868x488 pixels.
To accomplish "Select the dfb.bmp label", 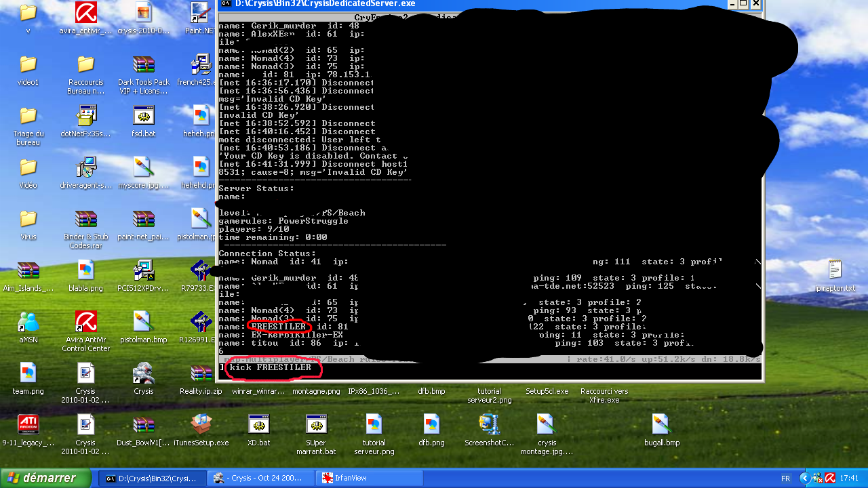I will pos(431,391).
